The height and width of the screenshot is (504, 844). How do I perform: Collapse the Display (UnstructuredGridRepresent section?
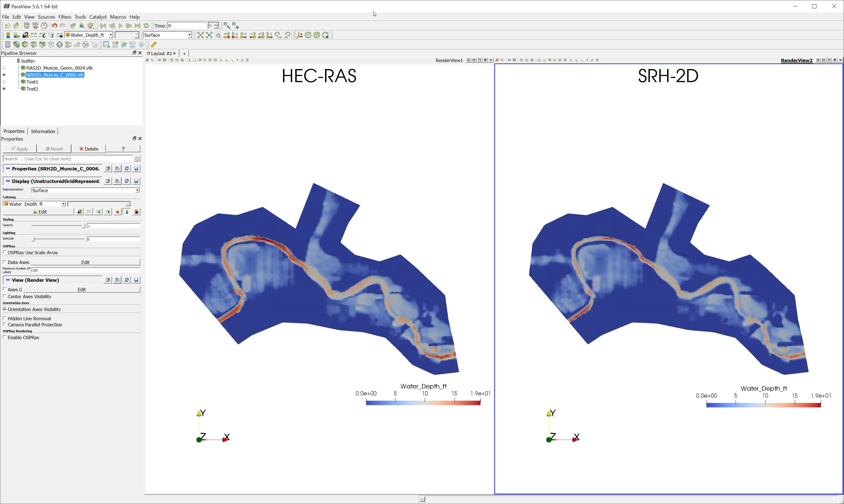pos(8,181)
